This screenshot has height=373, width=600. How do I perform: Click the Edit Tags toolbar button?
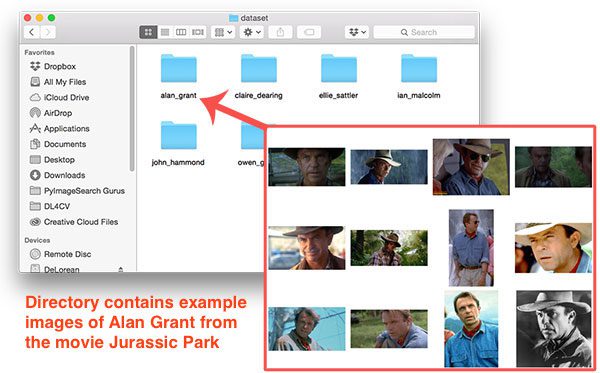(x=309, y=32)
